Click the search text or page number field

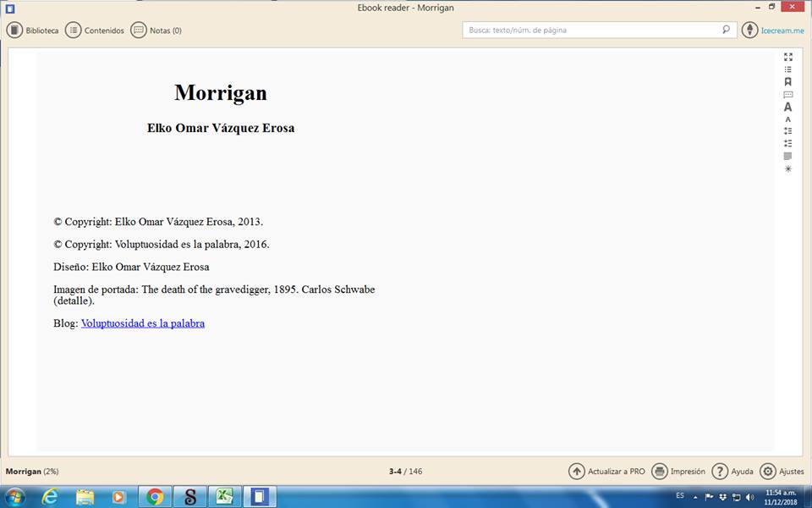(592, 30)
